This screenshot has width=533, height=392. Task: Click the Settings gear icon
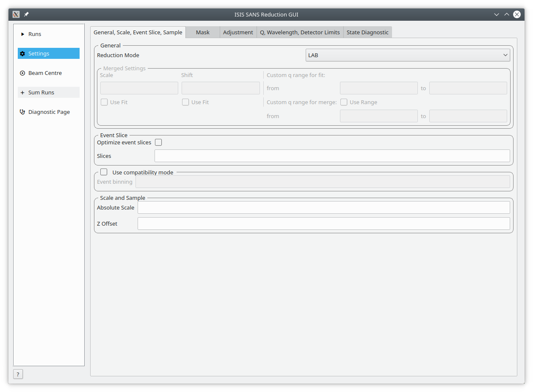click(x=23, y=54)
